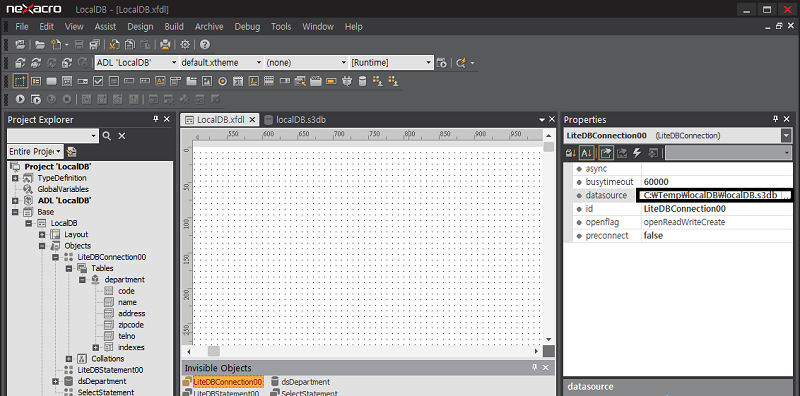
Task: Pick the Dataset cylinder component icon
Action: 362,81
